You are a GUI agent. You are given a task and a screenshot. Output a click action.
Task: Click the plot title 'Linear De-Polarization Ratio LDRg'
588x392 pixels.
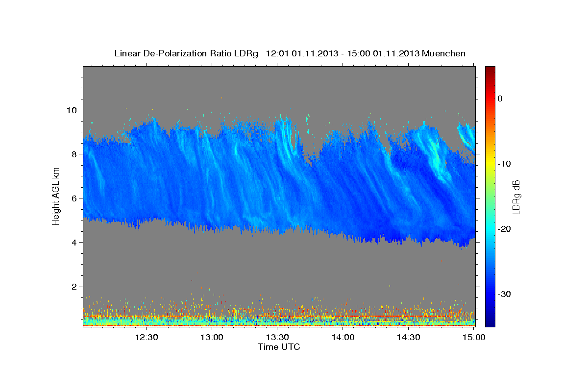click(x=186, y=53)
